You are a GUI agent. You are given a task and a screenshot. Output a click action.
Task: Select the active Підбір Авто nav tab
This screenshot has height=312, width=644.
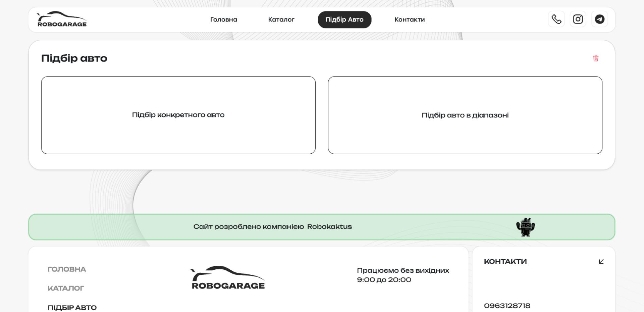pos(344,20)
